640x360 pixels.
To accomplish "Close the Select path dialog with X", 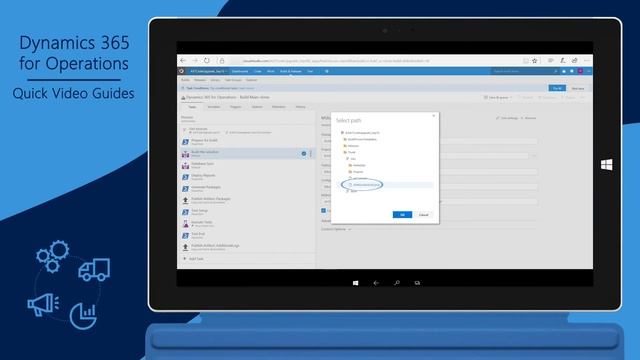I will pos(433,116).
